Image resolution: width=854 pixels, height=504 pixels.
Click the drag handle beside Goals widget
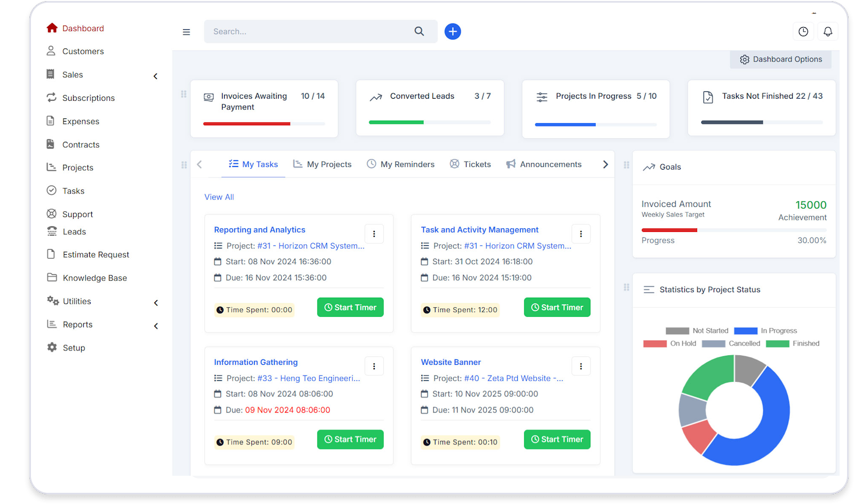click(627, 165)
